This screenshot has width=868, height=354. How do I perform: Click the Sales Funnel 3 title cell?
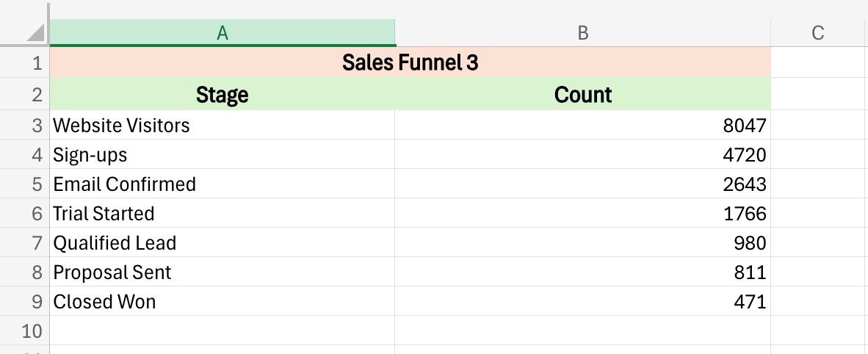pyautogui.click(x=410, y=63)
